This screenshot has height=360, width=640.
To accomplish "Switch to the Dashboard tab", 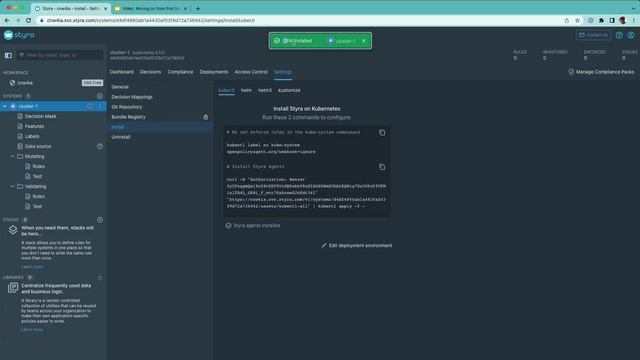I will click(x=122, y=72).
